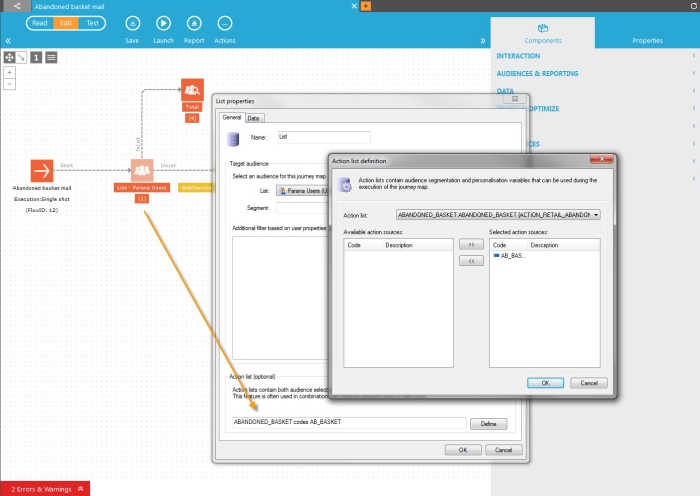700x496 pixels.
Task: Switch to Test mode
Action: (92, 23)
